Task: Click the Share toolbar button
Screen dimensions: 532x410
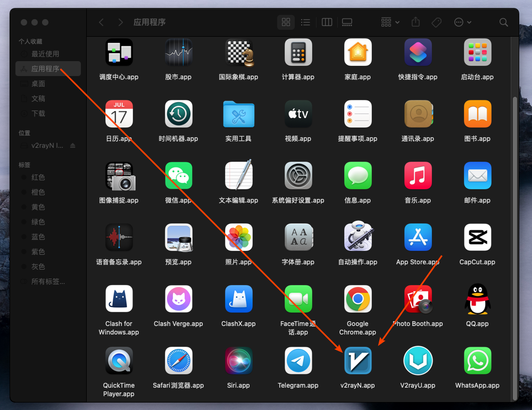Action: (415, 22)
